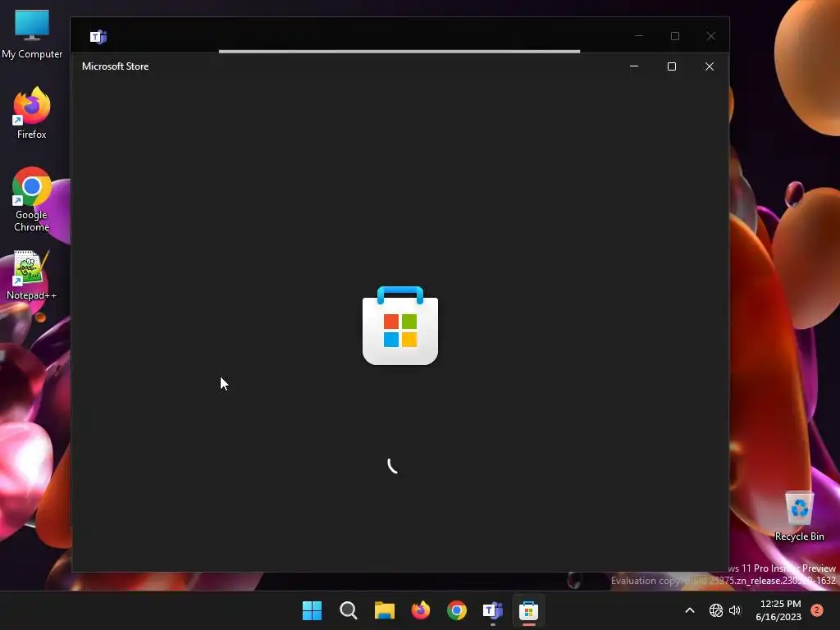Open notification badge showing 2
840x630 pixels.
point(816,610)
